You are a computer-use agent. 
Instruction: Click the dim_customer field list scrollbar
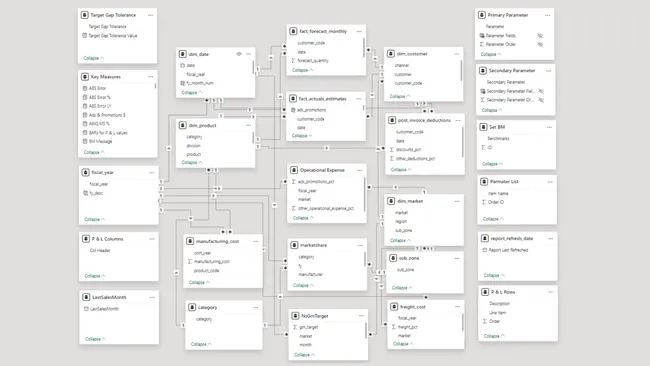point(461,70)
